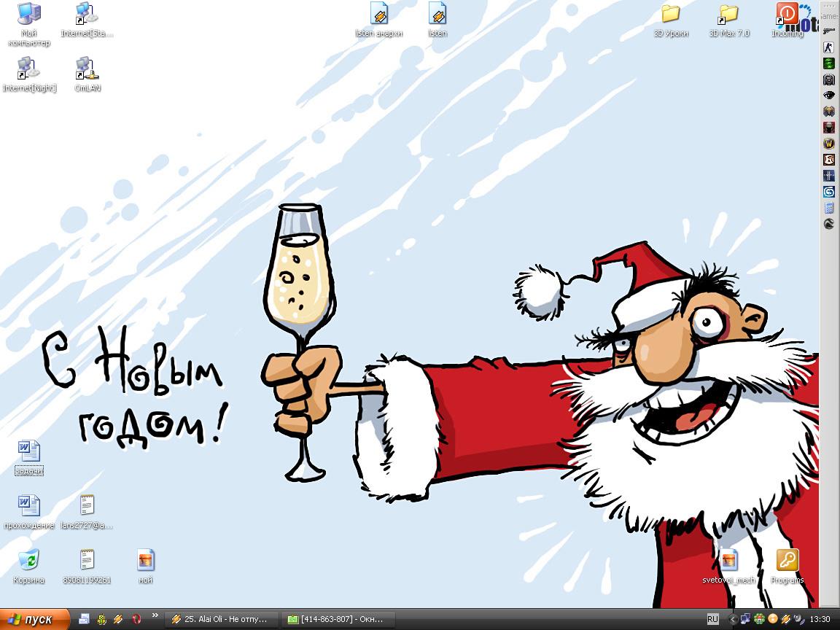840x630 pixels.
Task: Launch the icon below World of Warcraft
Action: (x=829, y=160)
